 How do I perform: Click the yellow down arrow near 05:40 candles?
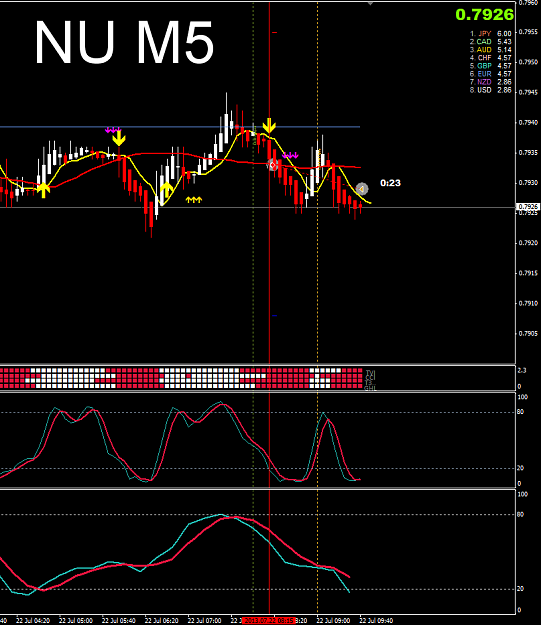pyautogui.click(x=119, y=139)
